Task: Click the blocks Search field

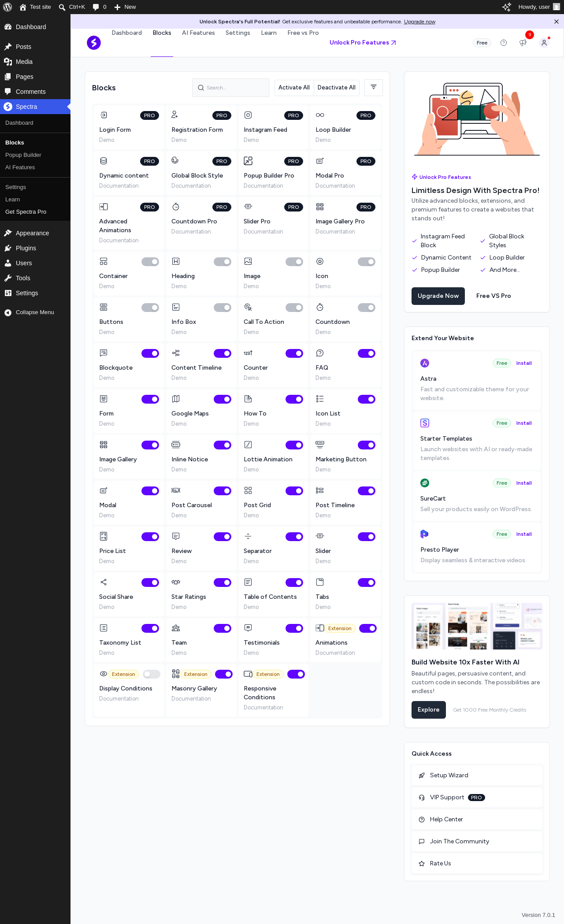Action: tap(230, 88)
